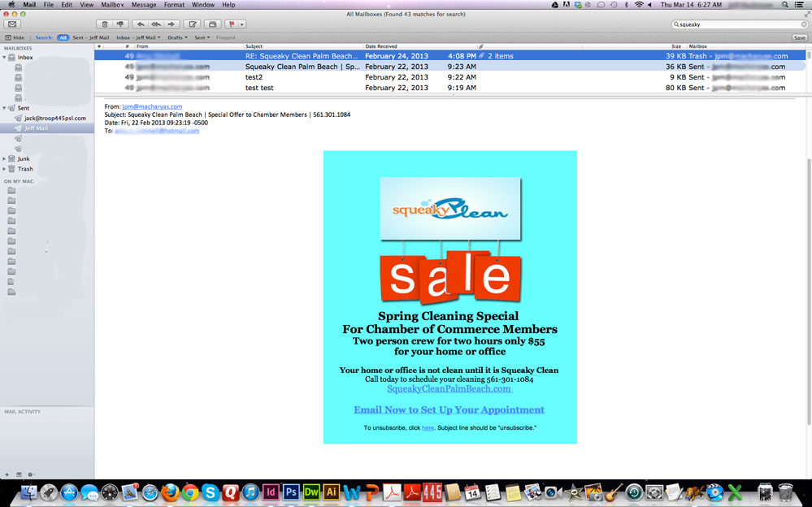Open the flag color dropdown arrow

coord(242,24)
